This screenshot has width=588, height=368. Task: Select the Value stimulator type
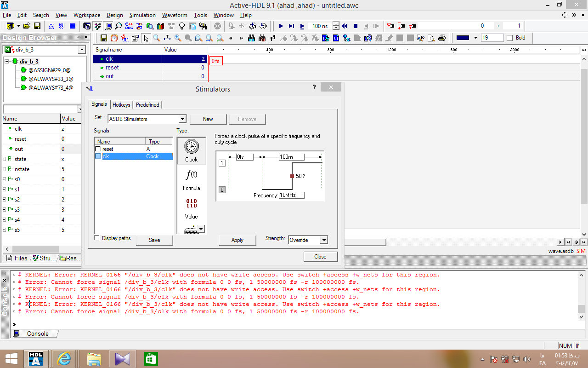[191, 208]
